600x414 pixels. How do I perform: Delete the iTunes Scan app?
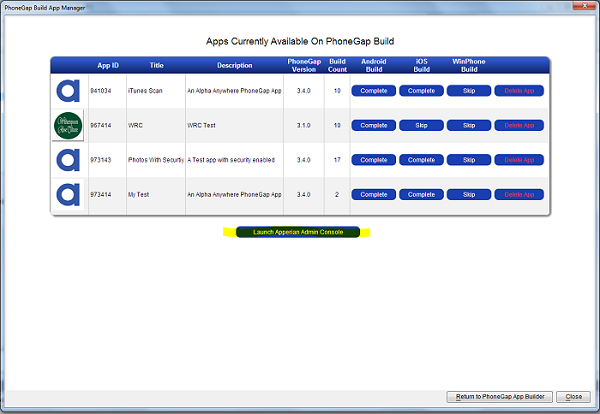519,91
